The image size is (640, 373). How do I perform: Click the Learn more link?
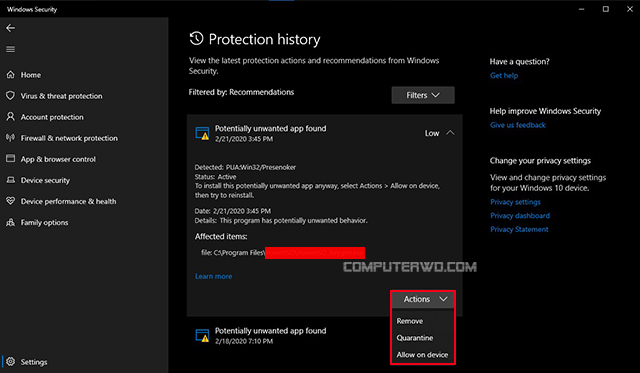(213, 276)
